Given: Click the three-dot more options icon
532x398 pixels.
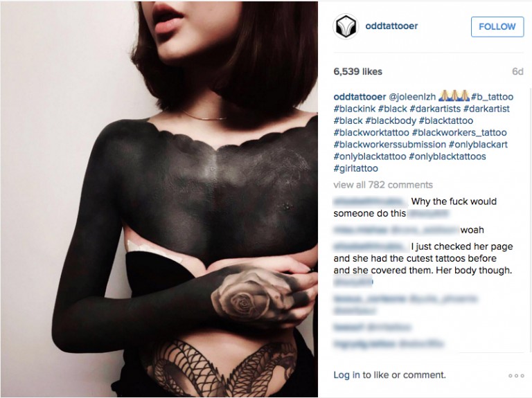Looking at the screenshot, I should [516, 376].
